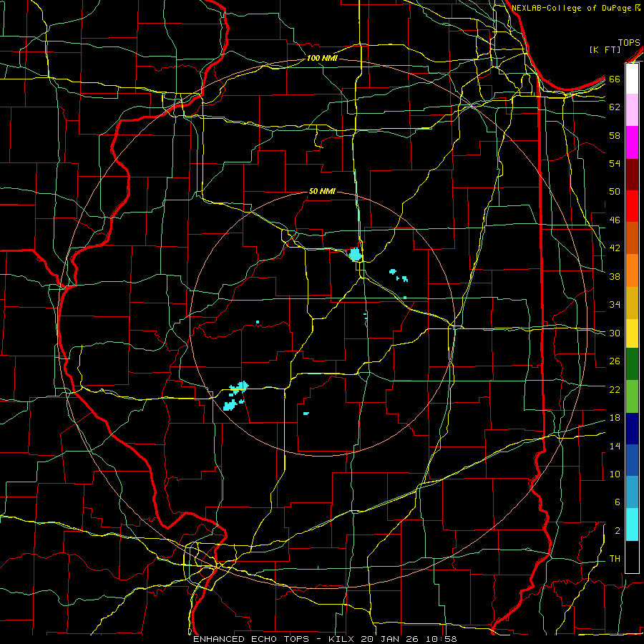This screenshot has height=644, width=644.
Task: Click the bright red 46-50 kft swatch
Action: click(632, 206)
